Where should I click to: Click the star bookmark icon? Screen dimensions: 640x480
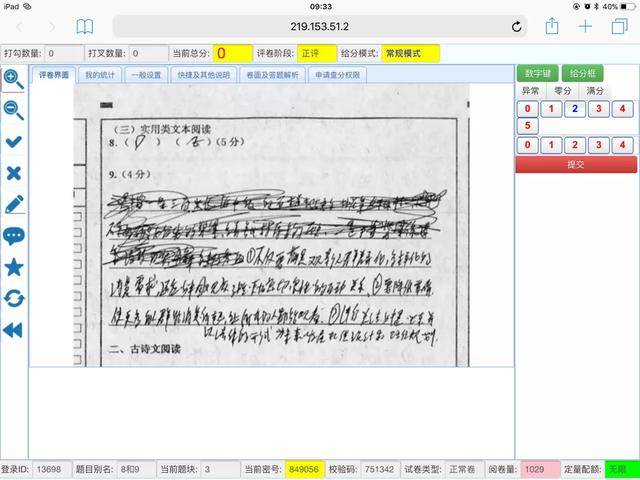point(14,267)
